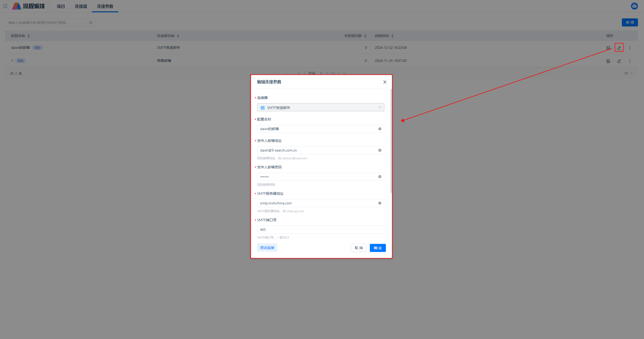Confirm with the 确定 button

378,248
